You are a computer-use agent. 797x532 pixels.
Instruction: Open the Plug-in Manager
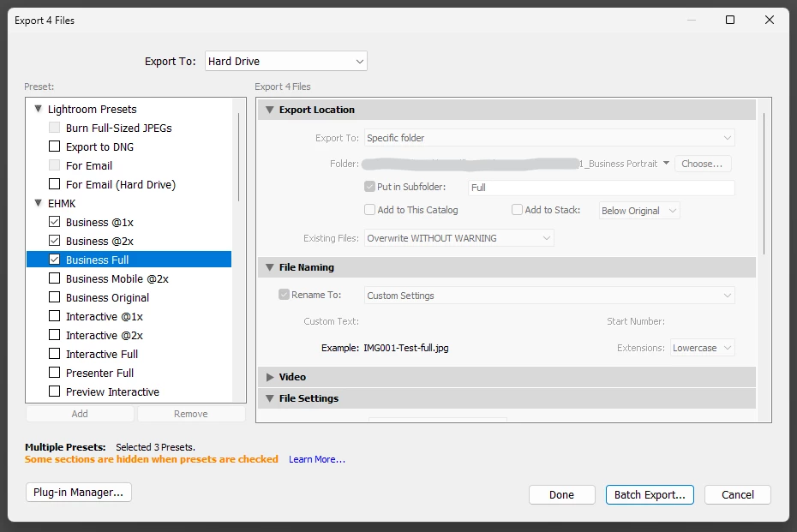click(79, 493)
